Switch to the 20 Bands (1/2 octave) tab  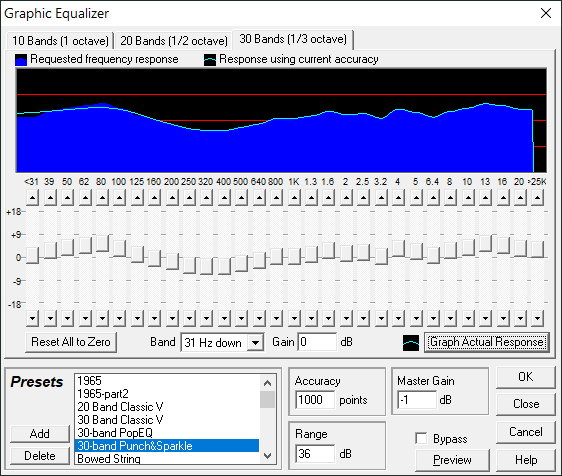pos(174,41)
